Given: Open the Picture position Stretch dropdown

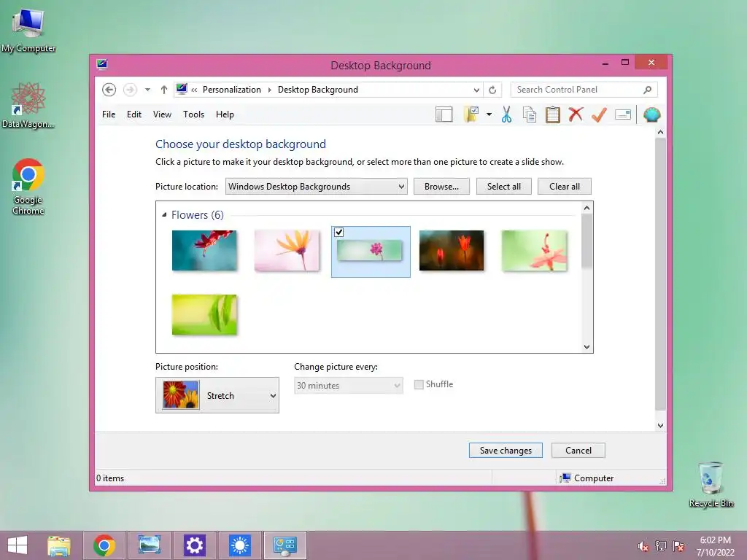Looking at the screenshot, I should (217, 395).
